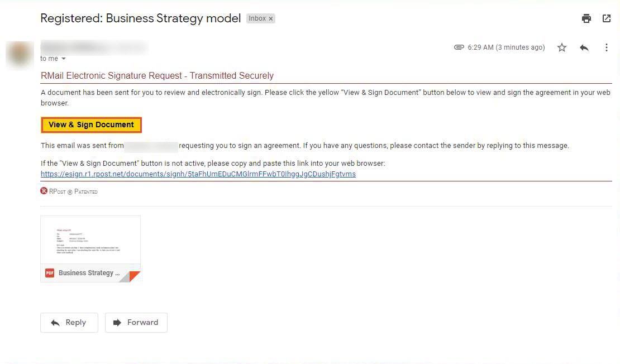Click the Reply button below the message
Screen dimensions: 620x364
[69, 323]
